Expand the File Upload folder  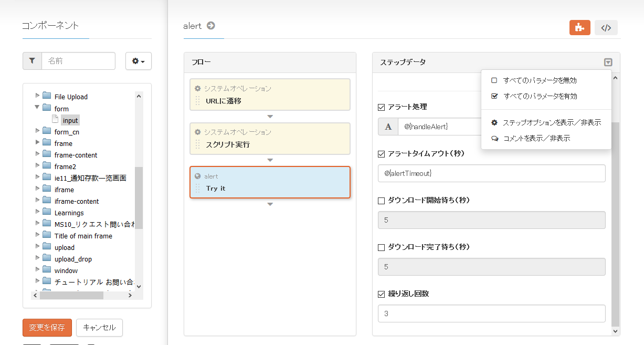point(37,96)
